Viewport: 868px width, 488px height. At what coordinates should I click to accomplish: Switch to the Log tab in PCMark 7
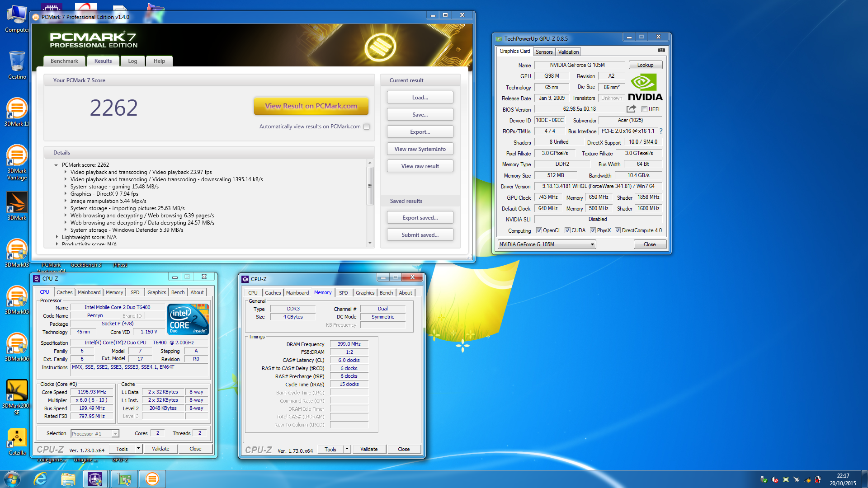[132, 61]
